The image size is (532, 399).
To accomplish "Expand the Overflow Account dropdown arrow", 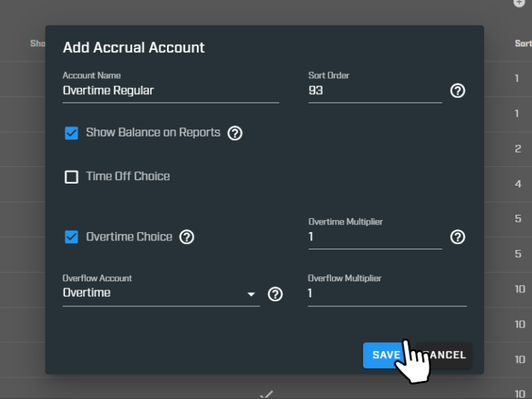I will click(x=251, y=294).
